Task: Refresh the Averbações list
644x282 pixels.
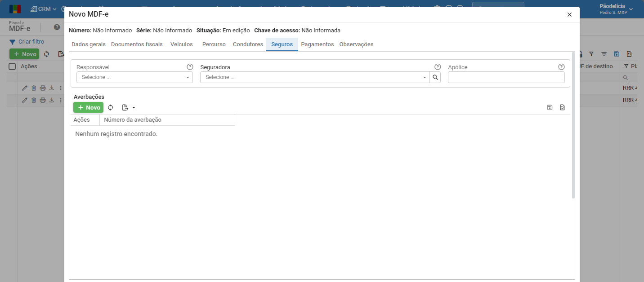Action: [x=111, y=108]
